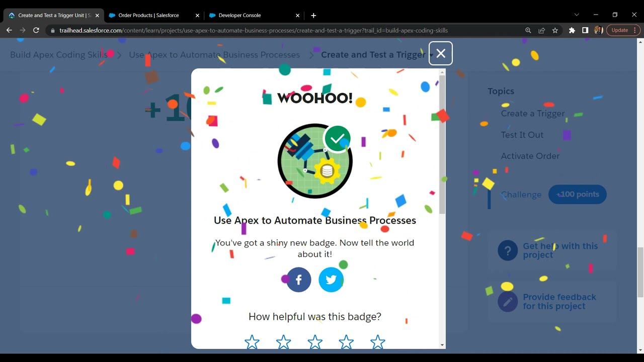Share the badge on Twitter

[x=331, y=280]
